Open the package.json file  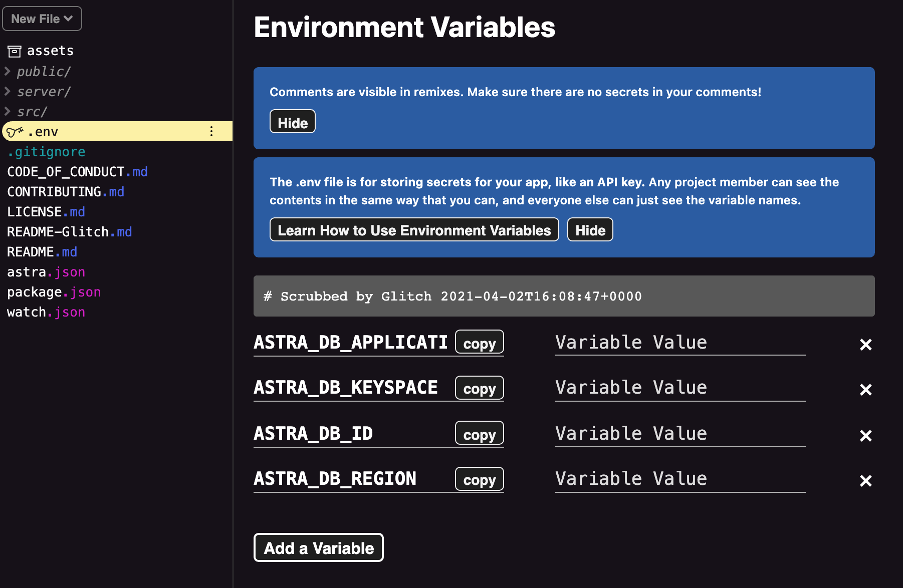(54, 292)
